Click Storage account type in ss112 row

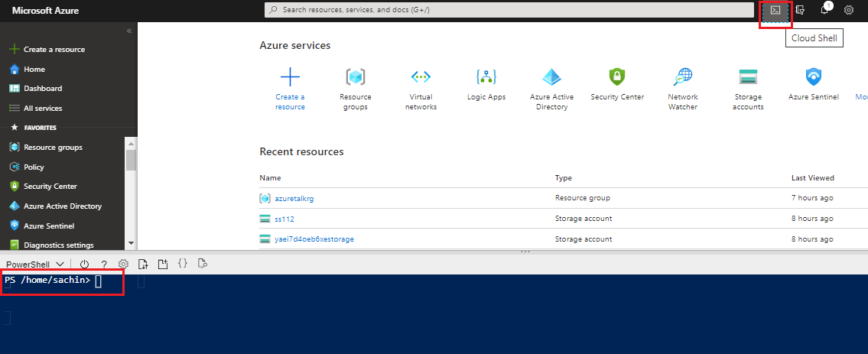(584, 219)
